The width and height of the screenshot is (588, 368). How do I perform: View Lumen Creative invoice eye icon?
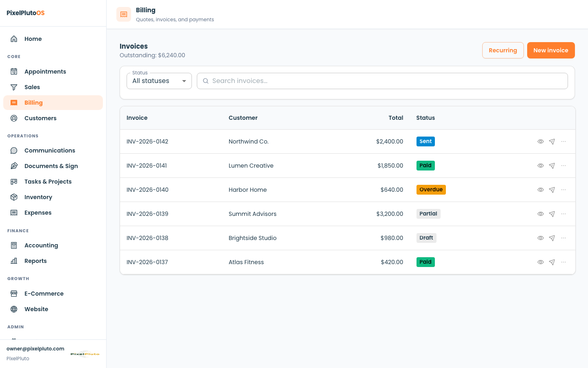coord(541,166)
